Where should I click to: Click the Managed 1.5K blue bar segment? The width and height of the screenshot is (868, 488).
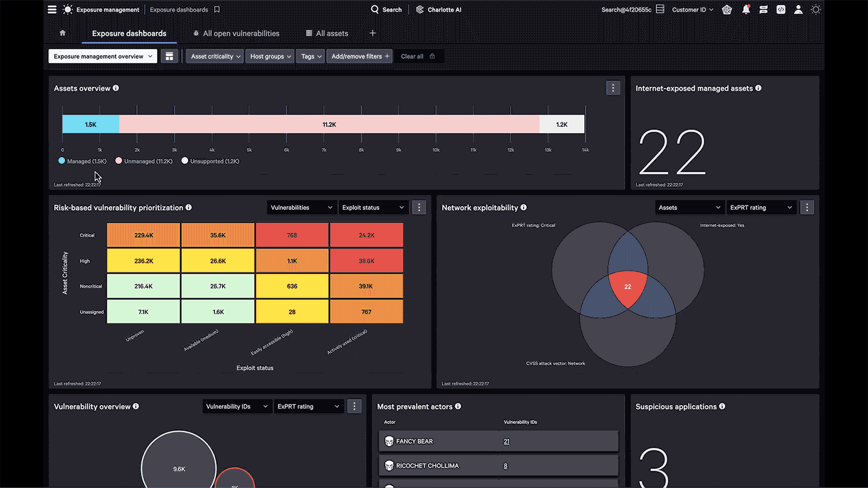pyautogui.click(x=91, y=124)
